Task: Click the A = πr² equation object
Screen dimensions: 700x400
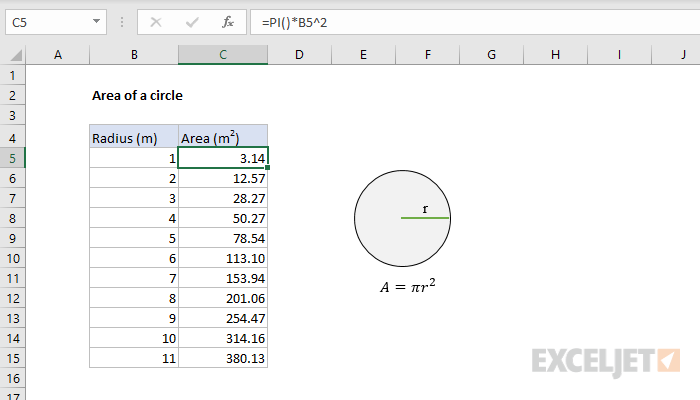Action: (408, 286)
